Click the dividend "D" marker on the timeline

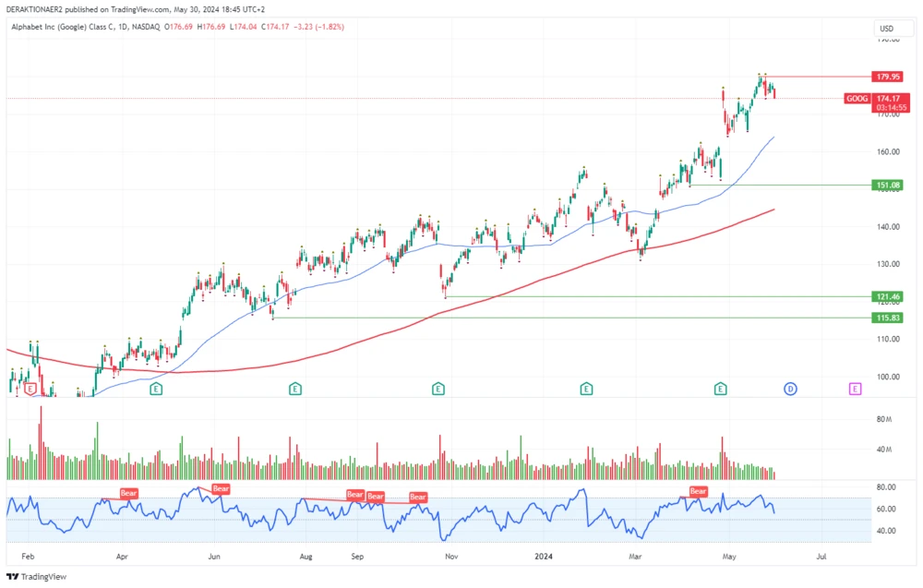coord(789,389)
